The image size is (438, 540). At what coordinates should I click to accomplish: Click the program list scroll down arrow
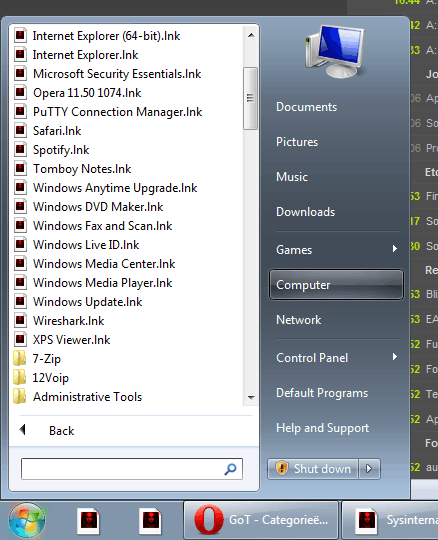click(x=251, y=397)
